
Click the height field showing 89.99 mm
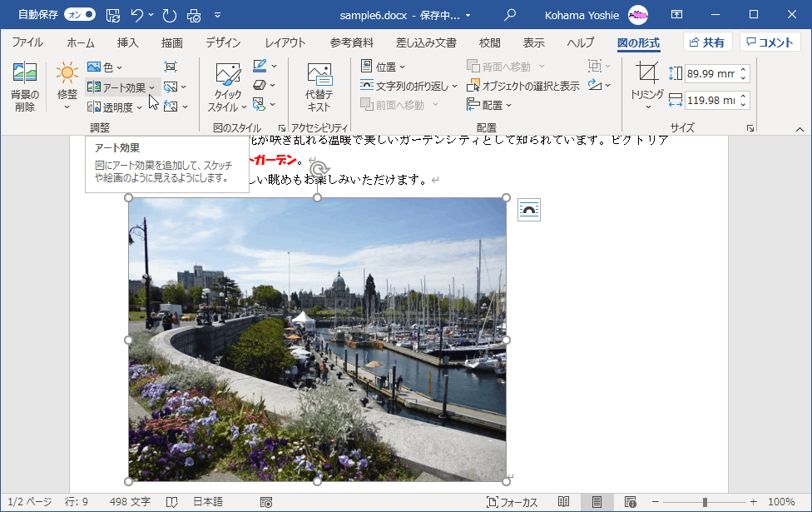[x=711, y=73]
